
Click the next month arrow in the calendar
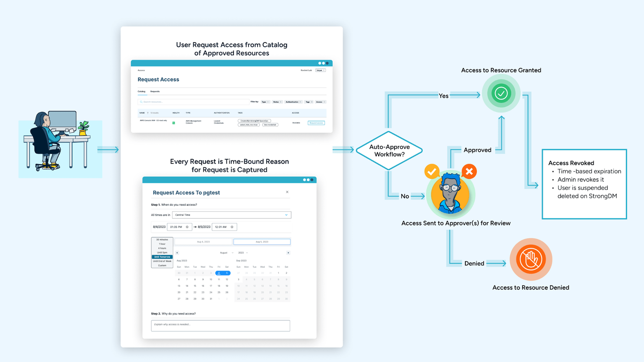pyautogui.click(x=288, y=252)
